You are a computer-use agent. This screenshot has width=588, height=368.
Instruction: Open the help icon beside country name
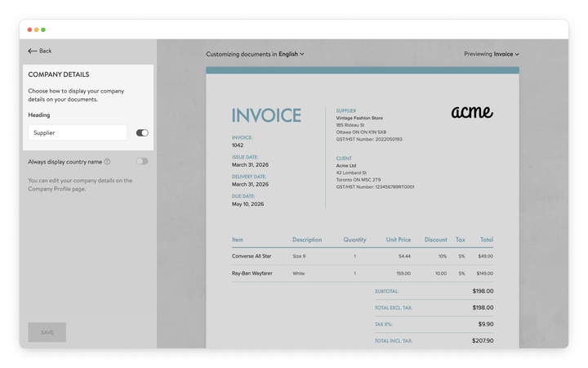(107, 162)
